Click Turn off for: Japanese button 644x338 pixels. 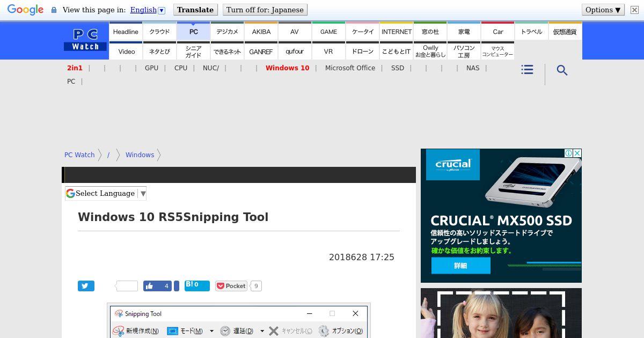(265, 10)
